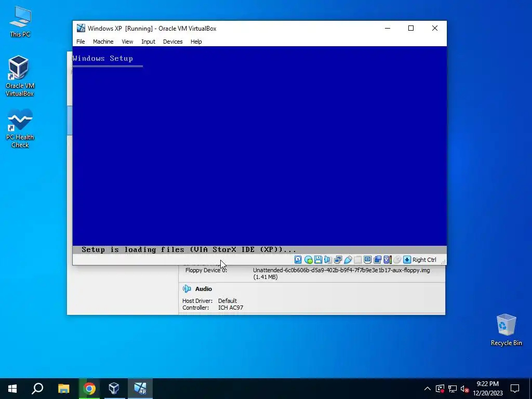Viewport: 532px width, 399px height.
Task: Open File Explorer from the taskbar
Action: pyautogui.click(x=63, y=389)
